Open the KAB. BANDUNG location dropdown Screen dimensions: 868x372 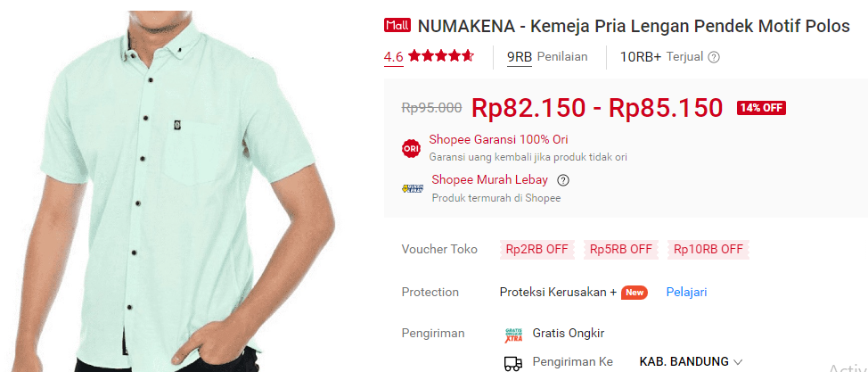691,362
